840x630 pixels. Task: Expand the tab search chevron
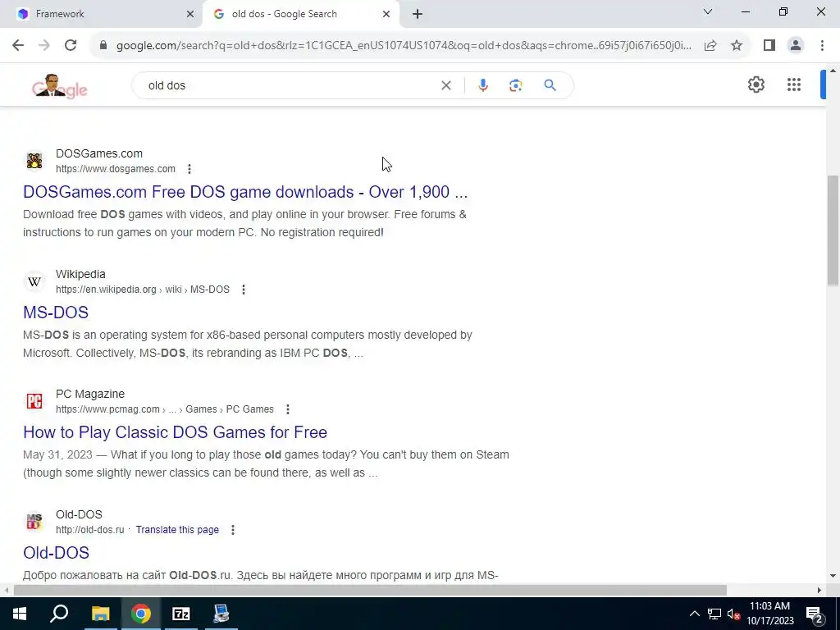tap(708, 11)
